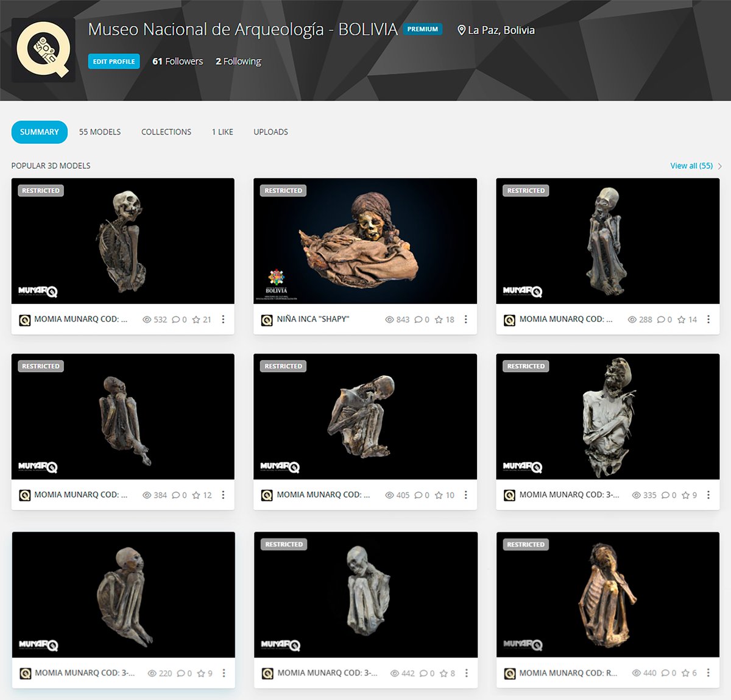The width and height of the screenshot is (731, 700).
Task: Click the author avatar on the 532-views card
Action: pyautogui.click(x=24, y=320)
